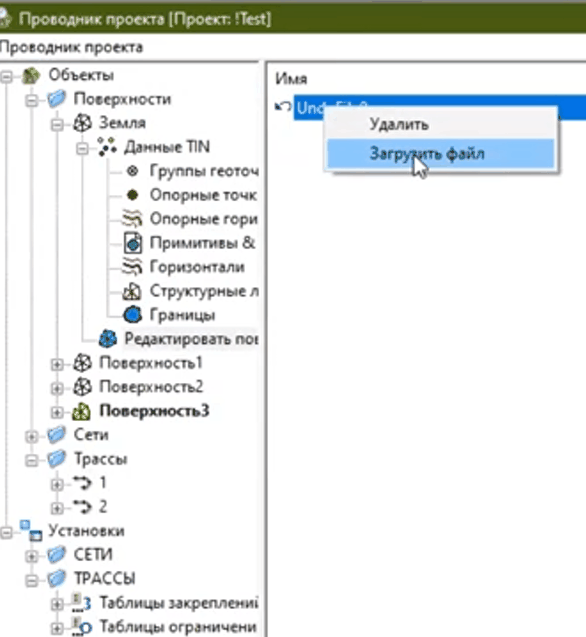Image resolution: width=586 pixels, height=637 pixels.
Task: Expand the Поверхность1 node
Action: (x=57, y=364)
